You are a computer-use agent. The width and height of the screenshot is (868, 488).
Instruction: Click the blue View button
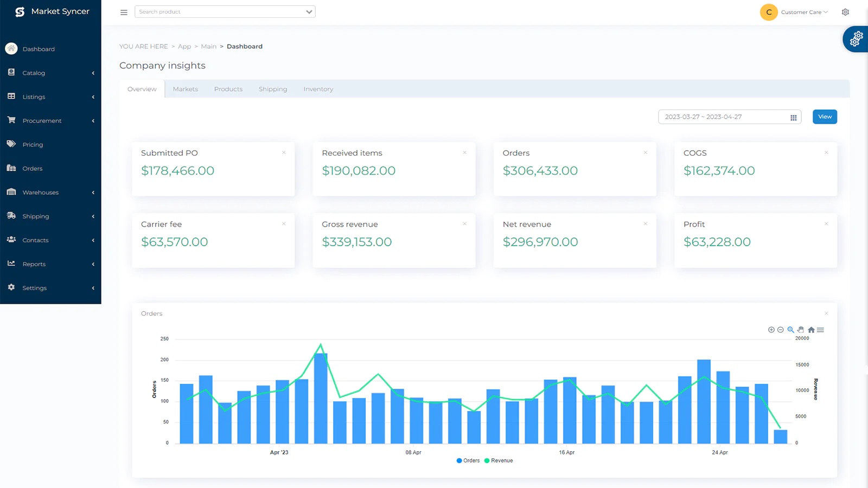[825, 117]
